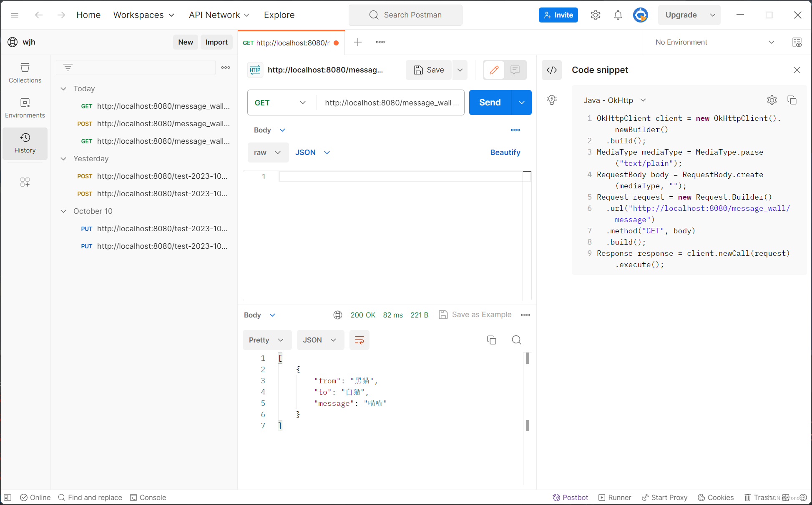Open Postman settings gear icon
Viewport: 812px width, 505px height.
(596, 15)
